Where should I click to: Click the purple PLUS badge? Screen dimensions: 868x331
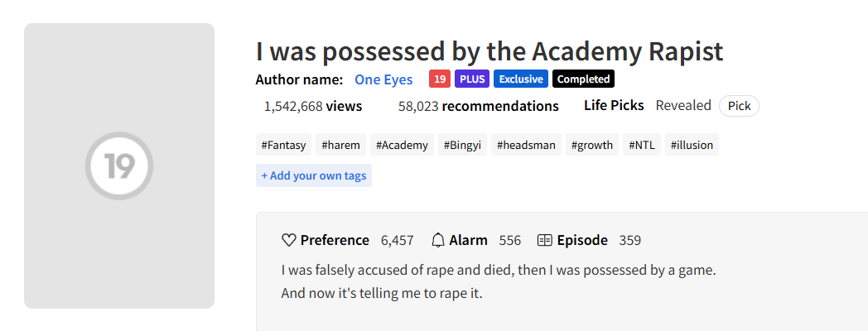click(x=472, y=79)
